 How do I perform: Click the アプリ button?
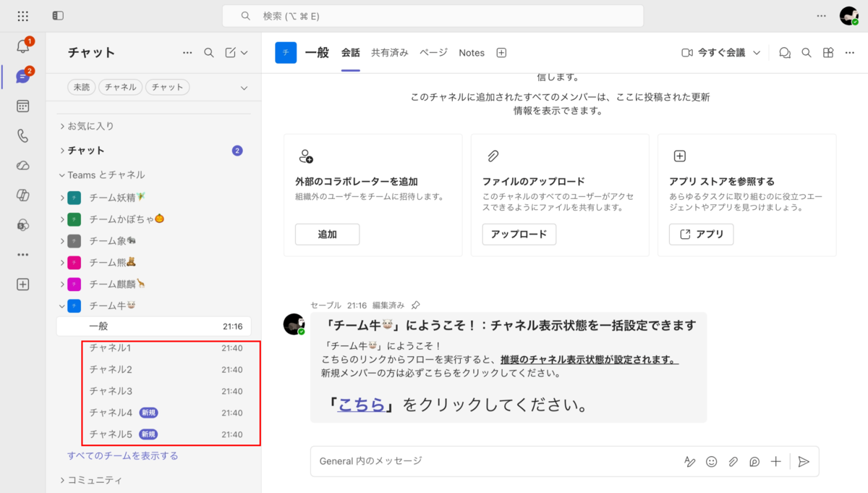tap(702, 235)
